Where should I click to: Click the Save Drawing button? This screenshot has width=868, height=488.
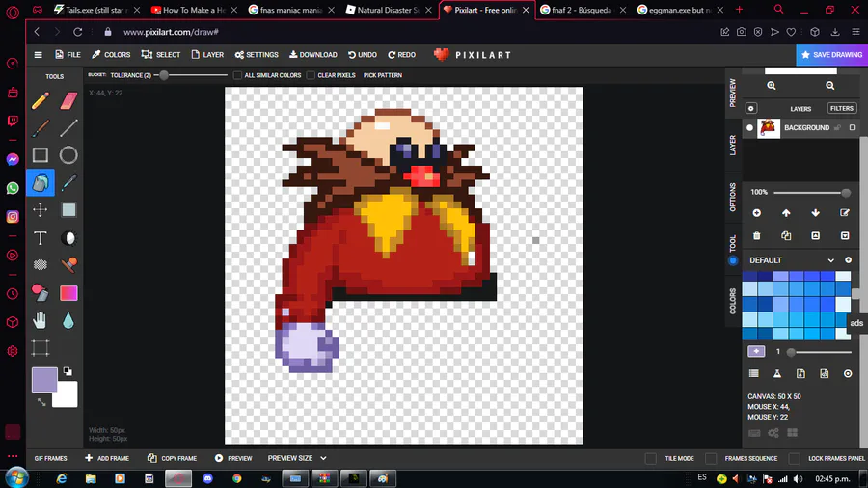point(832,55)
